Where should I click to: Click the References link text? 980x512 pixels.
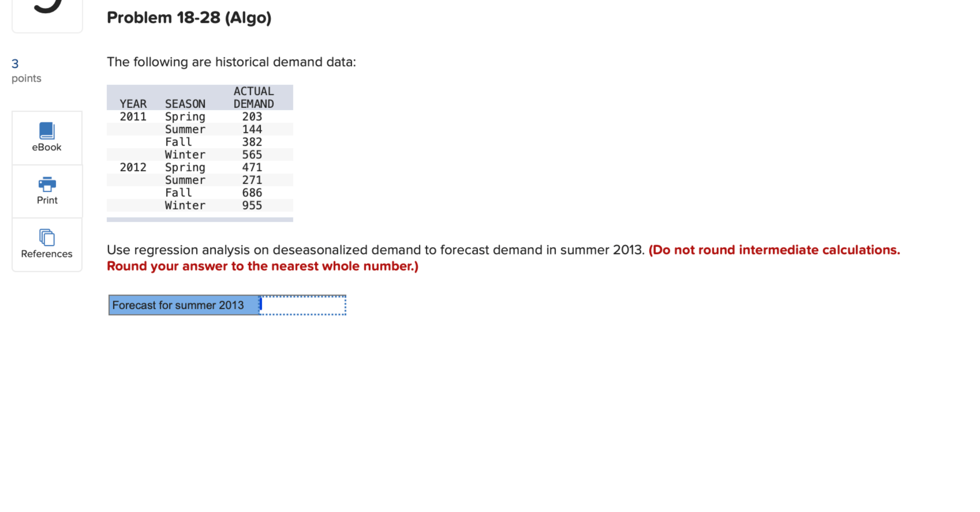point(46,254)
